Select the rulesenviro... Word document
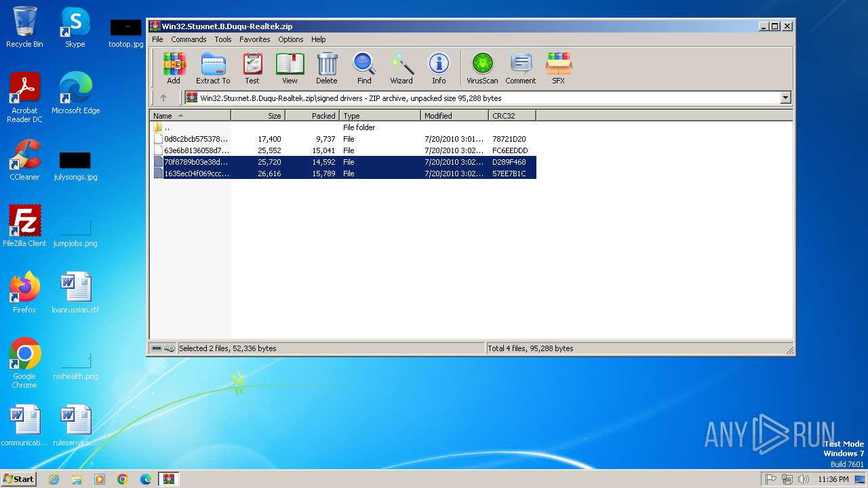This screenshot has width=868, height=488. (x=75, y=426)
